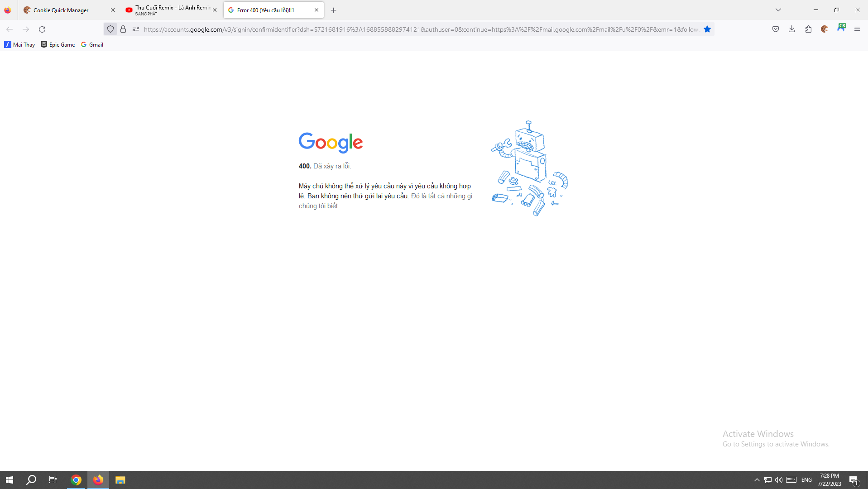Viewport: 868px width, 489px height.
Task: Switch to Firefox on the taskbar
Action: pyautogui.click(x=98, y=480)
